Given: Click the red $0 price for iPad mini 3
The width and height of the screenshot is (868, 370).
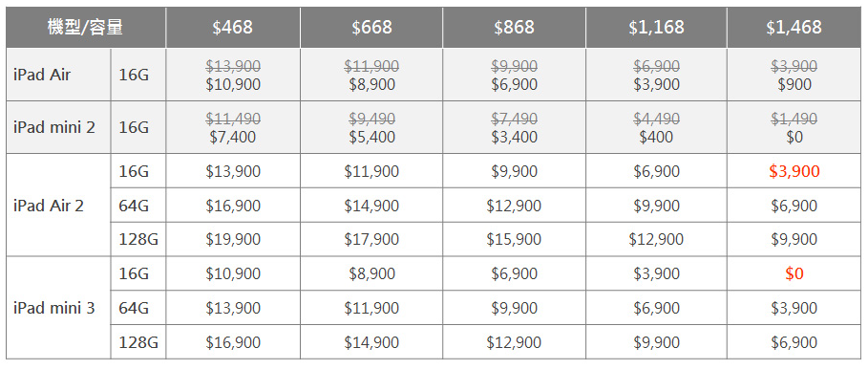Looking at the screenshot, I should (x=794, y=273).
